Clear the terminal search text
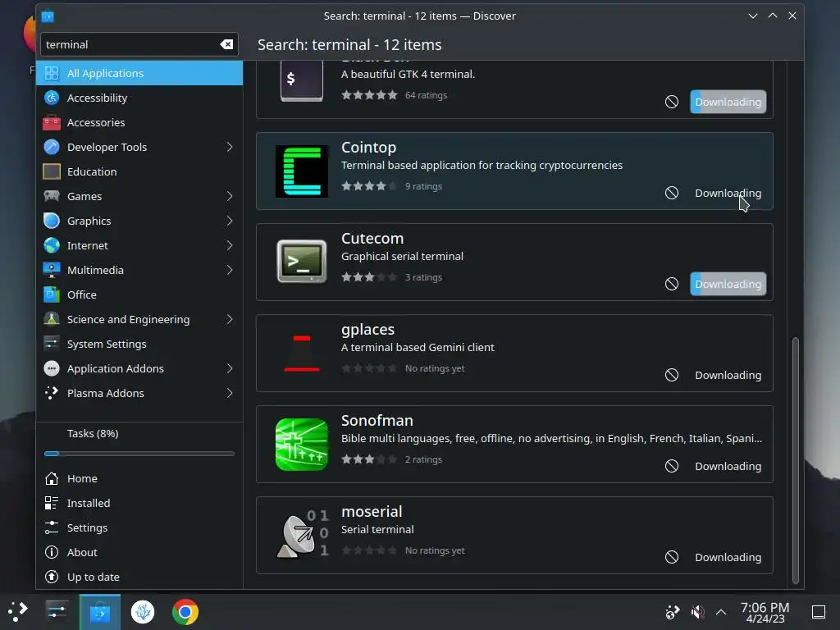The width and height of the screenshot is (840, 630). pos(226,44)
